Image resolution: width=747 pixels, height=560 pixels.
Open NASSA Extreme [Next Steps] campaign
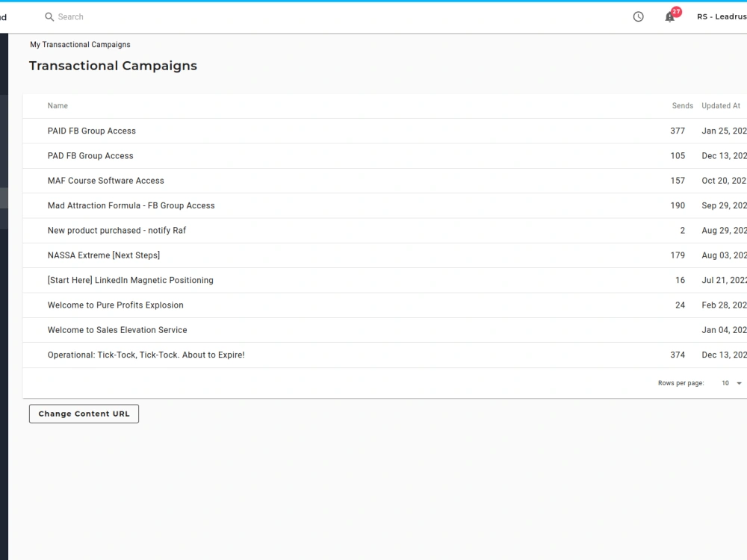[x=104, y=255]
